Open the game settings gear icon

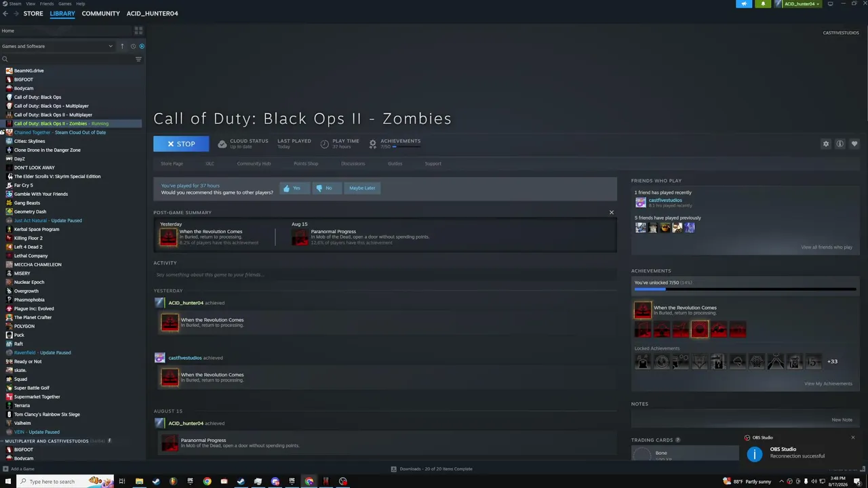(826, 144)
